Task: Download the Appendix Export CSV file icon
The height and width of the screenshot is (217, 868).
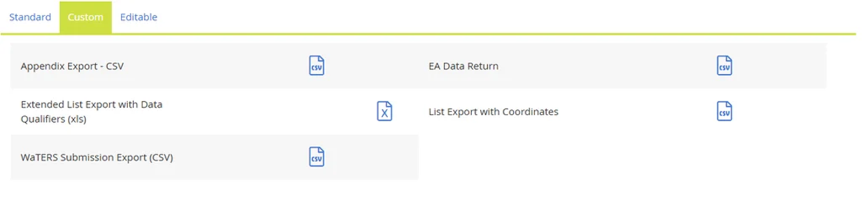Action: (x=317, y=66)
